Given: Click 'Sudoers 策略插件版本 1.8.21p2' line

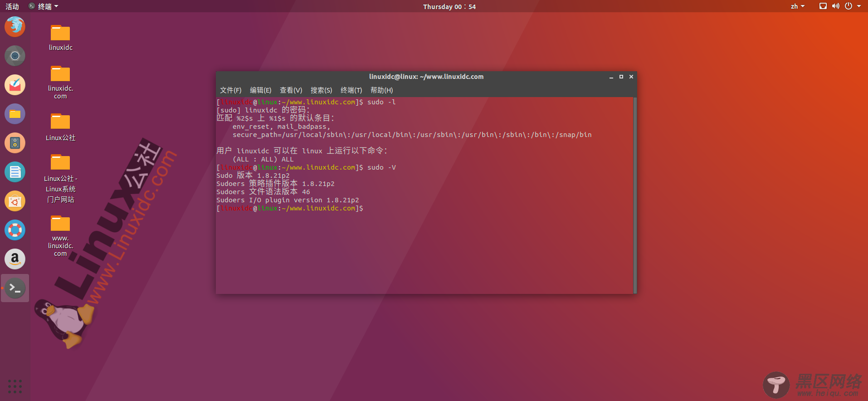Looking at the screenshot, I should click(x=275, y=184).
